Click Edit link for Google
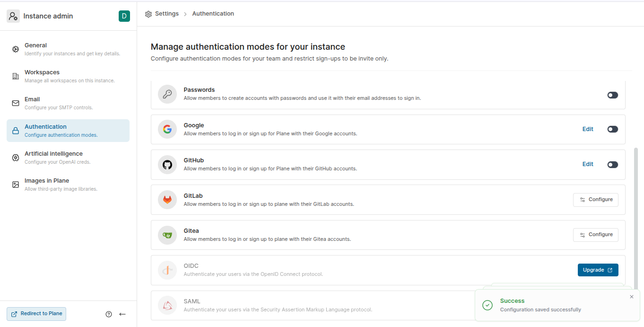The width and height of the screenshot is (644, 327). (588, 129)
